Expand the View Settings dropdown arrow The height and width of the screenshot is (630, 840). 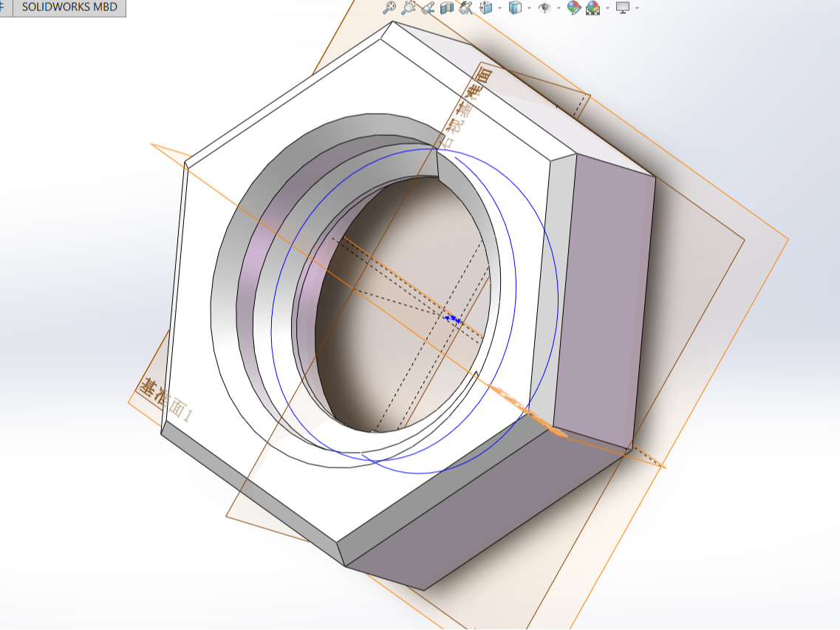coord(637,8)
